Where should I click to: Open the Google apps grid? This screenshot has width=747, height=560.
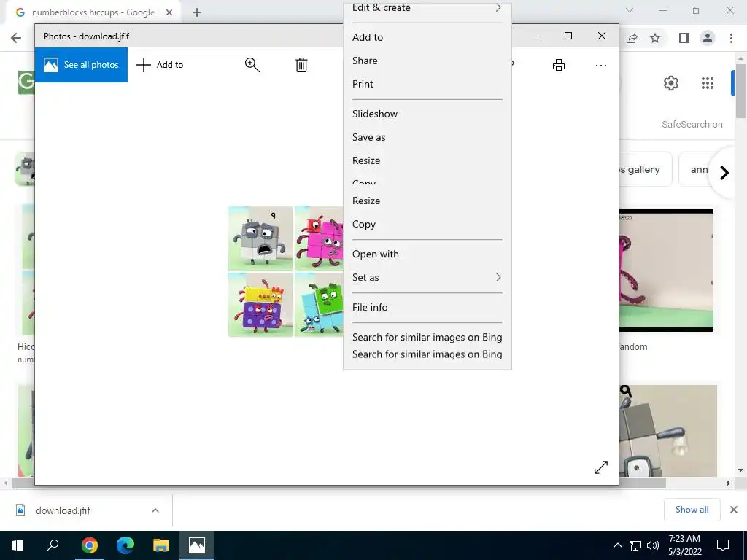(x=708, y=83)
